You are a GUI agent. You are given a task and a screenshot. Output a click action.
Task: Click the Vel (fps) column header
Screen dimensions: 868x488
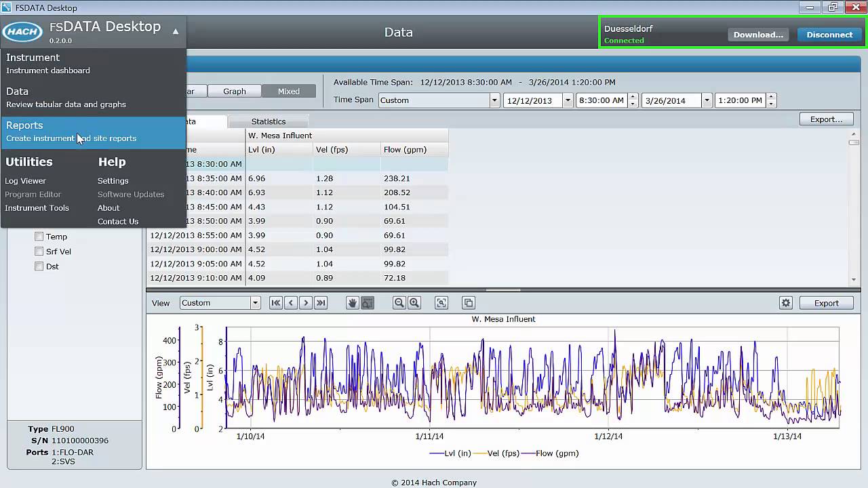[x=347, y=150]
